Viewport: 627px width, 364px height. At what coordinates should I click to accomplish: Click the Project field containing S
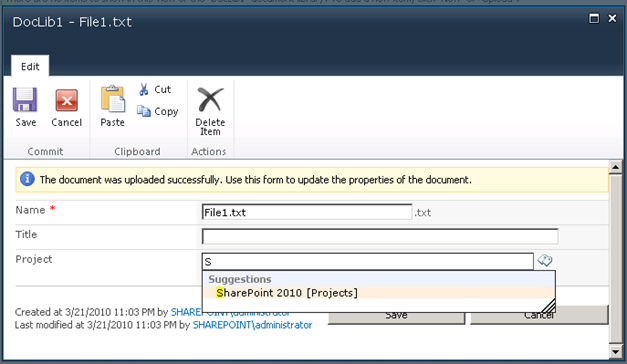367,262
